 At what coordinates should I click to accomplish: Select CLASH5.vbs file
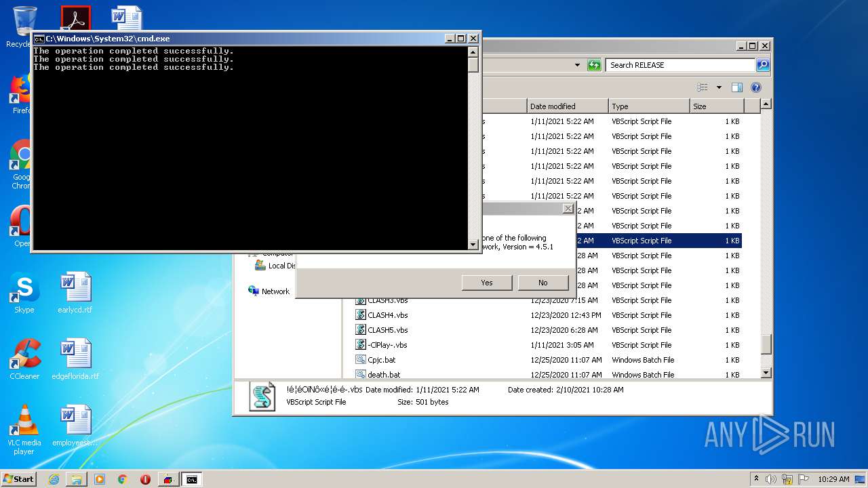(x=388, y=330)
